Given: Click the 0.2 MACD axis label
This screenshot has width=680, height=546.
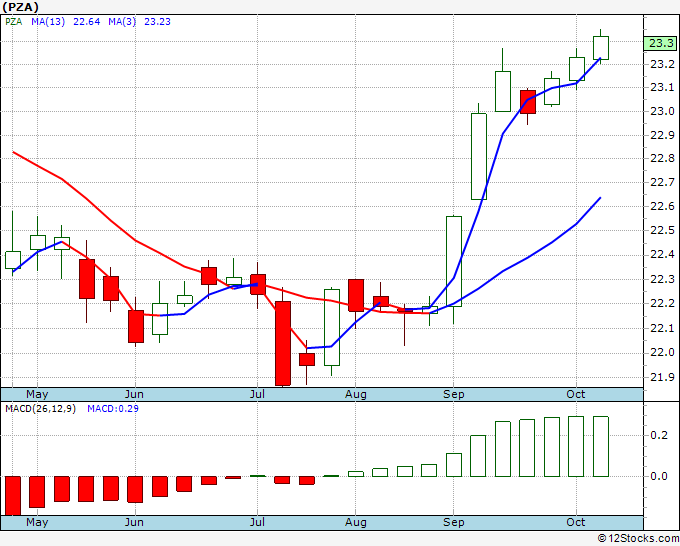Looking at the screenshot, I should 659,435.
